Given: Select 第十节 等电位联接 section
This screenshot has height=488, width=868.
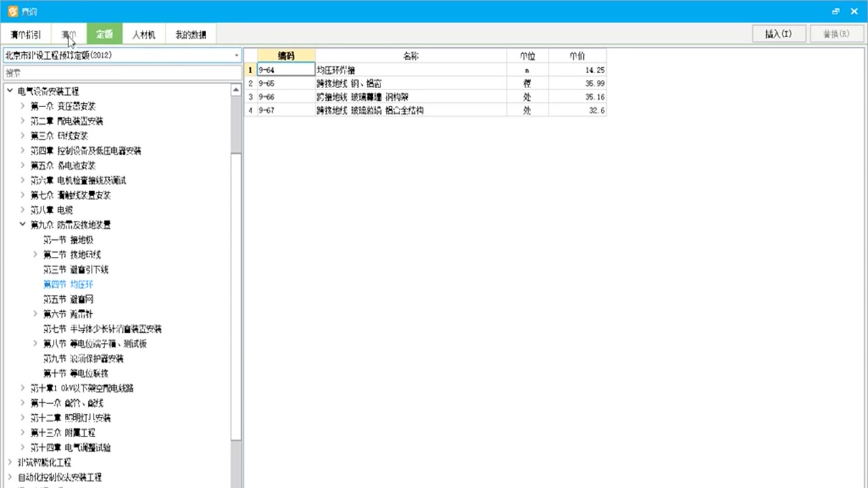Looking at the screenshot, I should (76, 373).
